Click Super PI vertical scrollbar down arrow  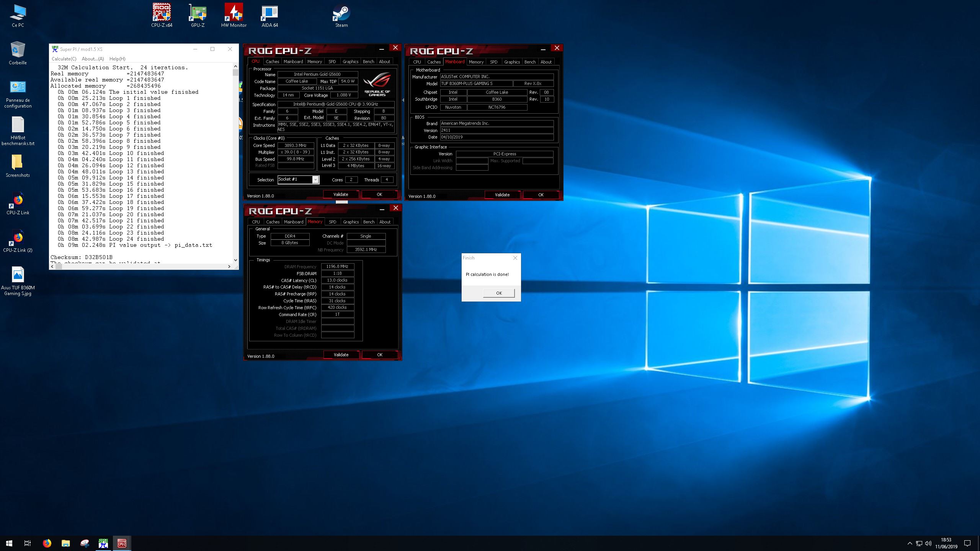coord(235,260)
